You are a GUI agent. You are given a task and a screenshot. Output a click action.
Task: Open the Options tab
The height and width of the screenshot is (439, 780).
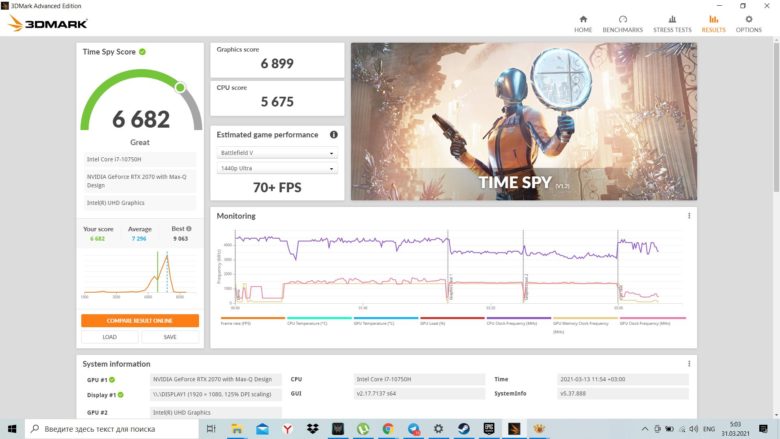point(749,24)
